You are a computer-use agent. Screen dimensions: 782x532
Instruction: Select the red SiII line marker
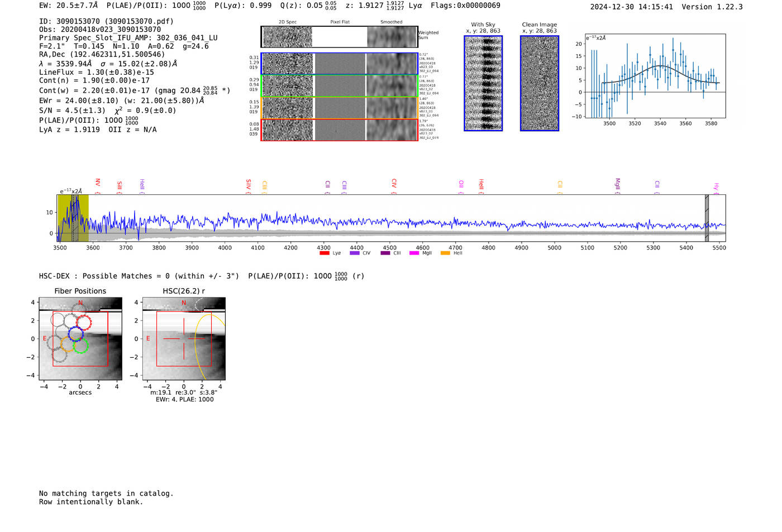point(120,187)
